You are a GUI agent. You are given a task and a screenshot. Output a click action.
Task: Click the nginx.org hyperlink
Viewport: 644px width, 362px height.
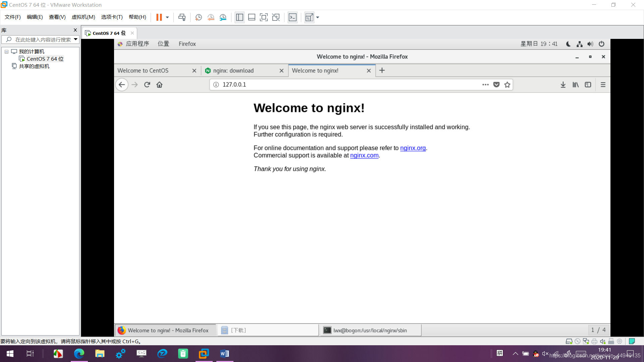pos(412,148)
